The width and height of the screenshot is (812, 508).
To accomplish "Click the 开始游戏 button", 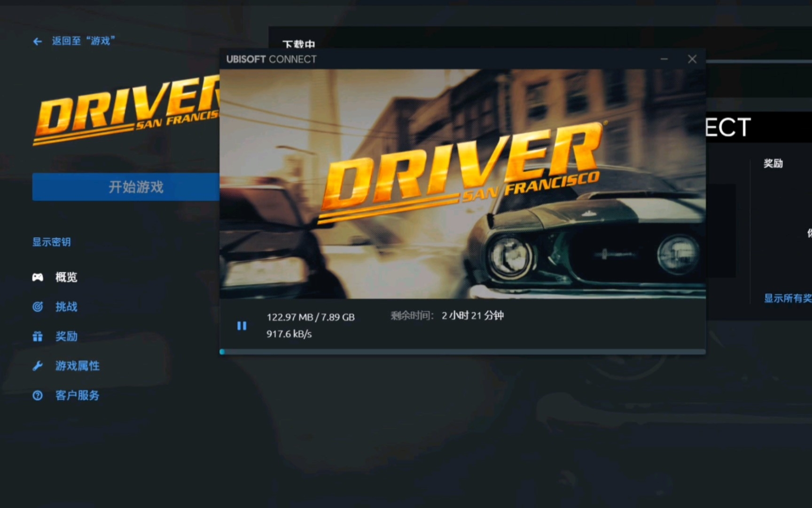I will tap(126, 187).
